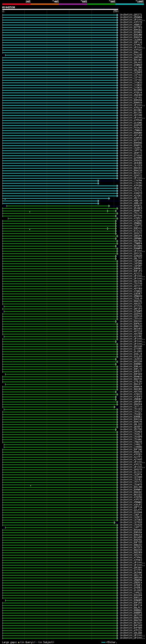Select the UniRef100_C0SW31 label
Viewport: 146px width, 644px height.
click(x=131, y=87)
